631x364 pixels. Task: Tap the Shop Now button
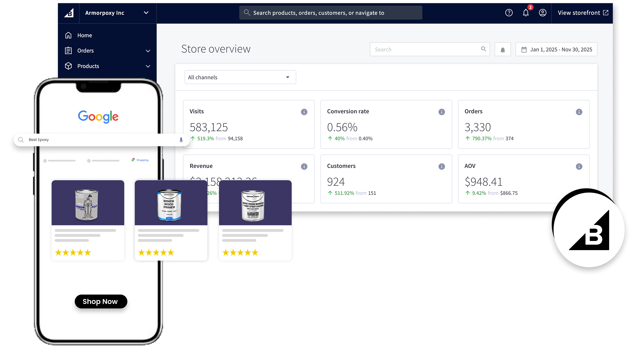(x=101, y=302)
